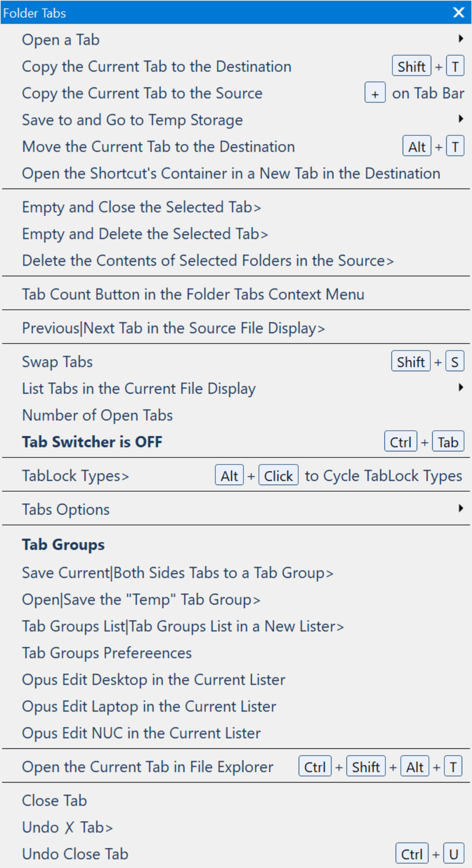Show Number of Open Tabs

97,415
